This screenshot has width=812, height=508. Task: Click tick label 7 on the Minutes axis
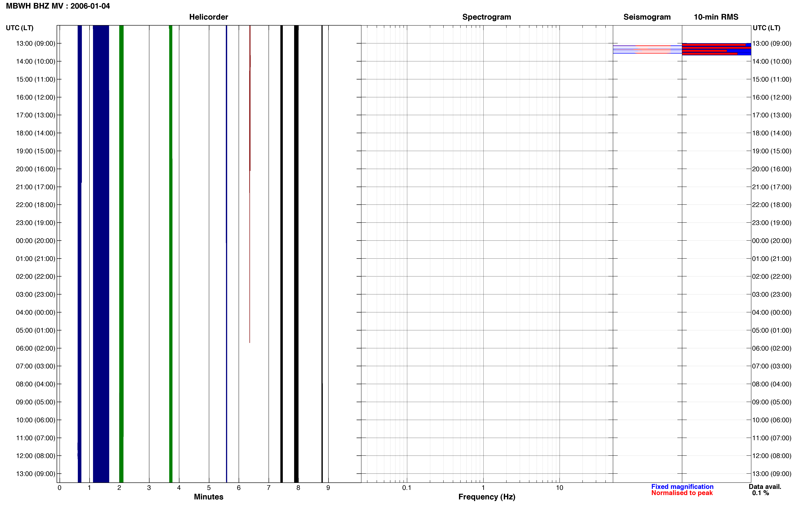(269, 488)
